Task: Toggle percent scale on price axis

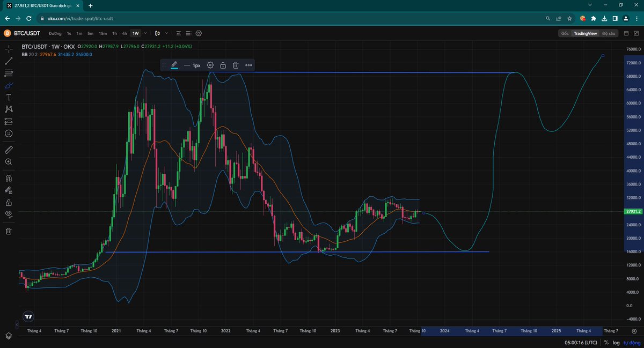Action: 606,342
